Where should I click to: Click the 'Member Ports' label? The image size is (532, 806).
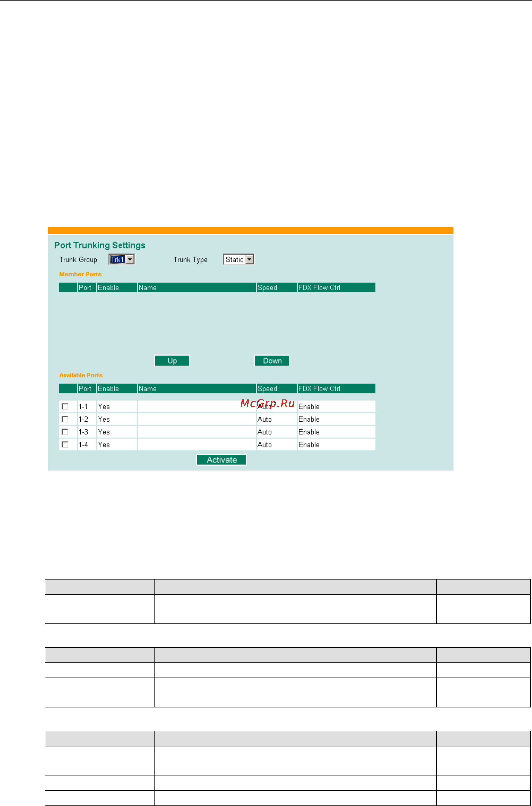[80, 274]
